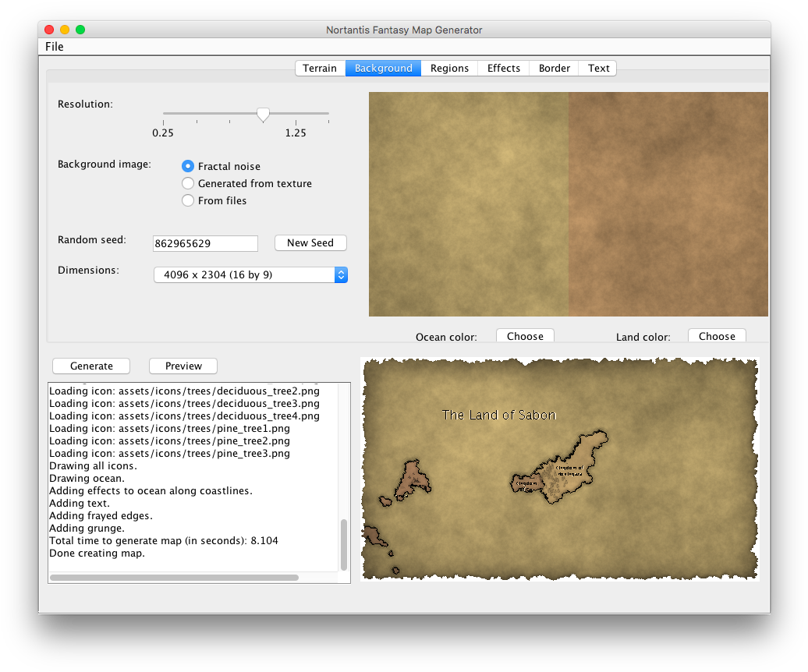Open the Border tab
This screenshot has width=808, height=672.
point(554,68)
